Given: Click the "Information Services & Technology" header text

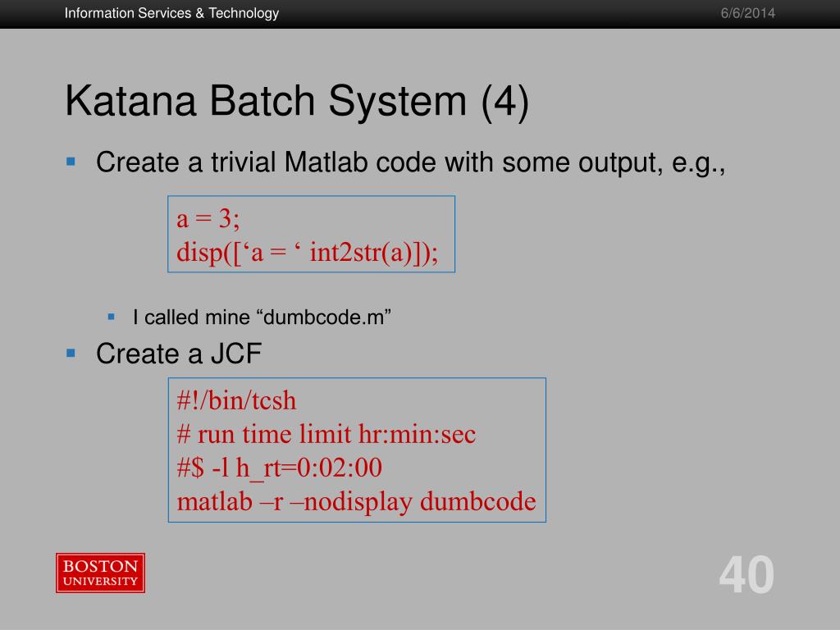Looking at the screenshot, I should 171,13.
